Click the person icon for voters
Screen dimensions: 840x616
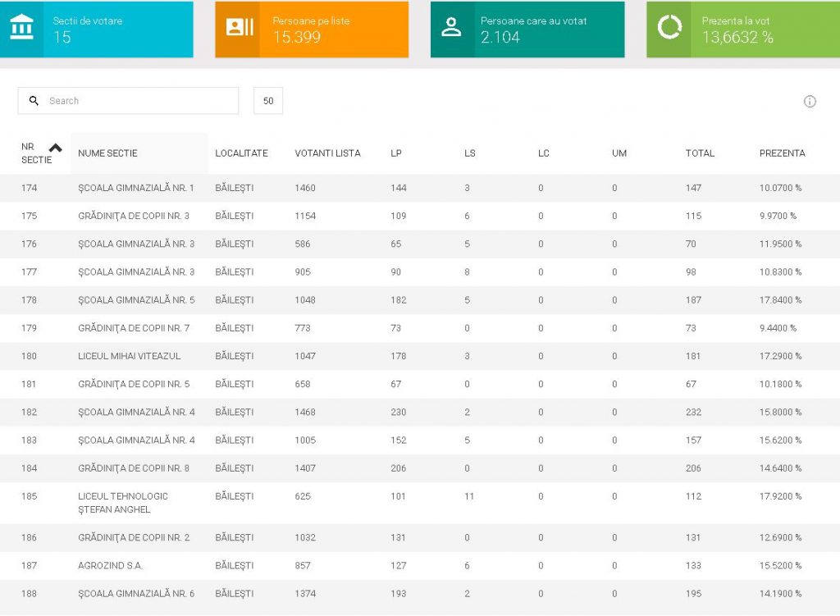click(451, 27)
